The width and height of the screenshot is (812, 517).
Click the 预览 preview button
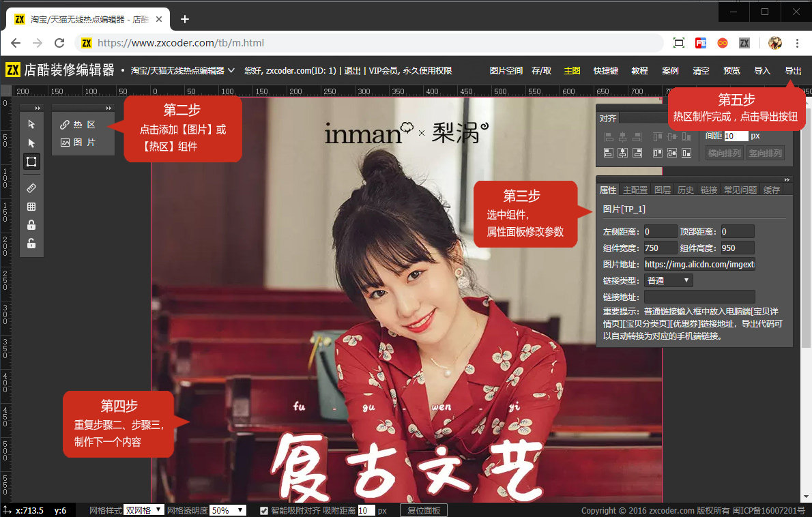(731, 70)
